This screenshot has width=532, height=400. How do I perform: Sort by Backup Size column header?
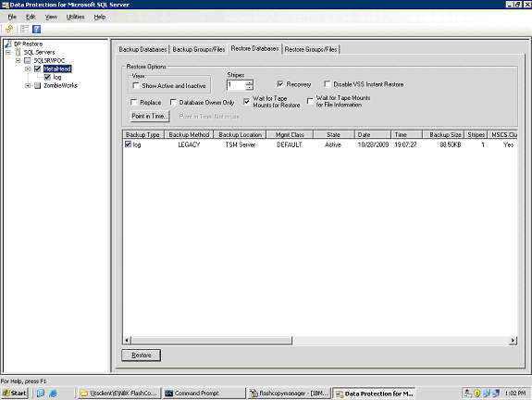[443, 135]
